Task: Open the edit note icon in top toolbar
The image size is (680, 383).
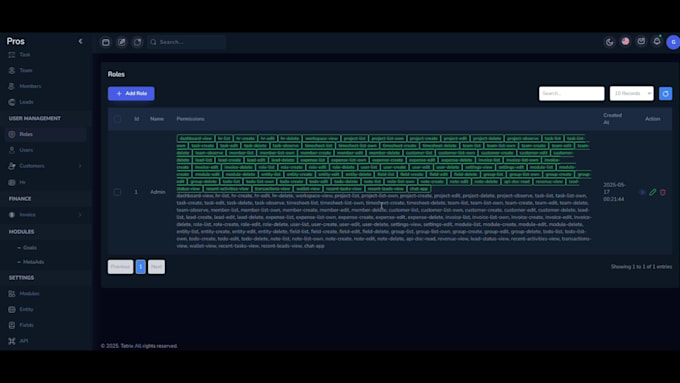Action: (121, 42)
